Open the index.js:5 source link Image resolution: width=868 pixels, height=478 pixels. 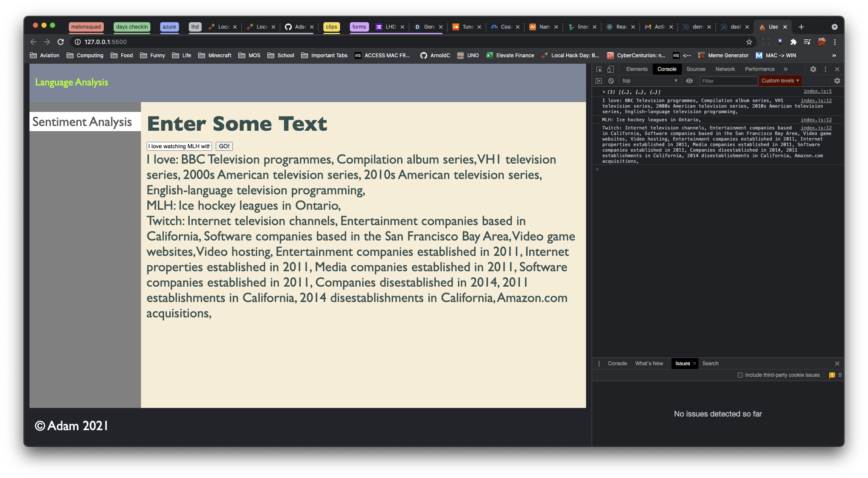[x=817, y=91]
